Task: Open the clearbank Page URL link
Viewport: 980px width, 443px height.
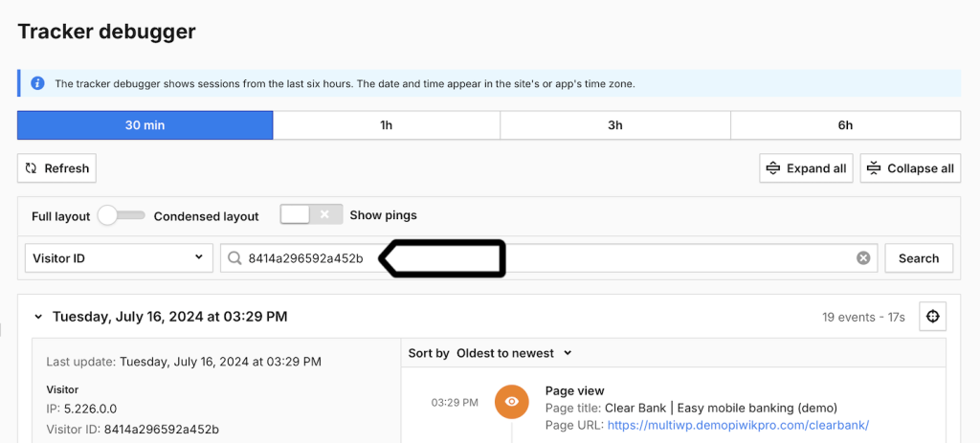Action: tap(738, 426)
